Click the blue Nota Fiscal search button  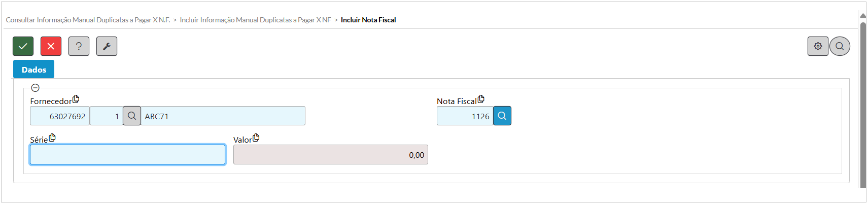pos(502,116)
